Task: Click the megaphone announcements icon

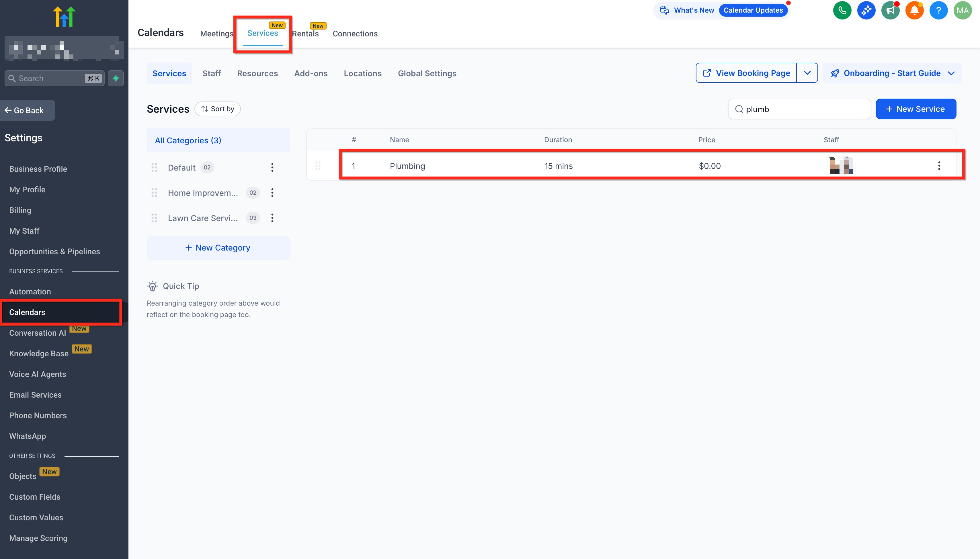Action: tap(890, 10)
